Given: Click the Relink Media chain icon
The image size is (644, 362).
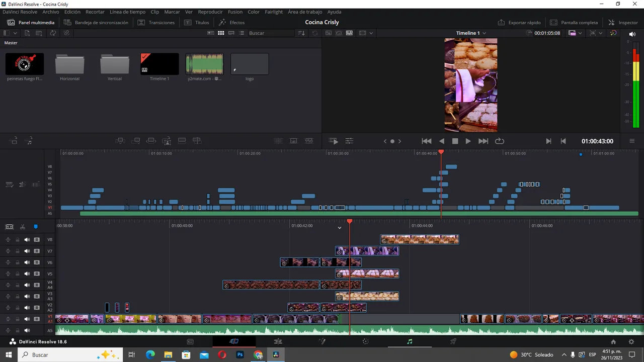Looking at the screenshot, I should click(x=66, y=33).
